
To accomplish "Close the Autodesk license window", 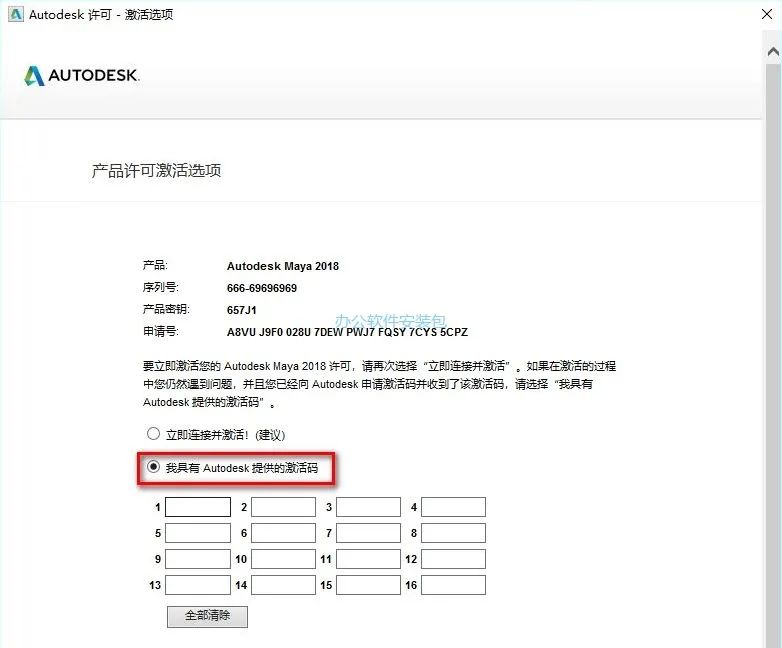I will click(767, 14).
